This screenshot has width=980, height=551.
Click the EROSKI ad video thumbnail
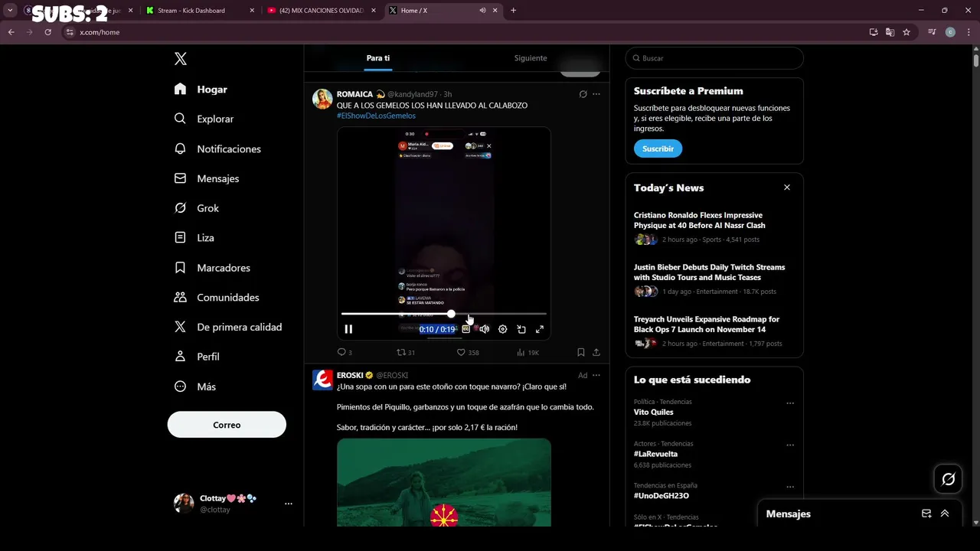tap(444, 482)
